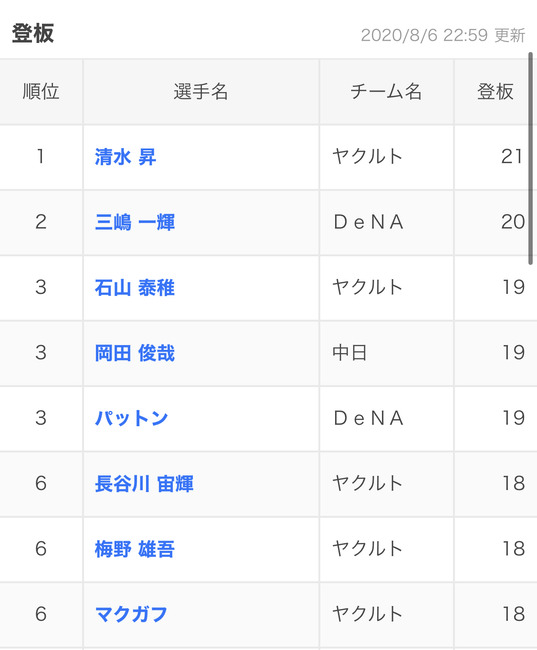The image size is (537, 650).
Task: Click the 2020/8/6 22:59 更新 timestamp
Action: tap(443, 35)
